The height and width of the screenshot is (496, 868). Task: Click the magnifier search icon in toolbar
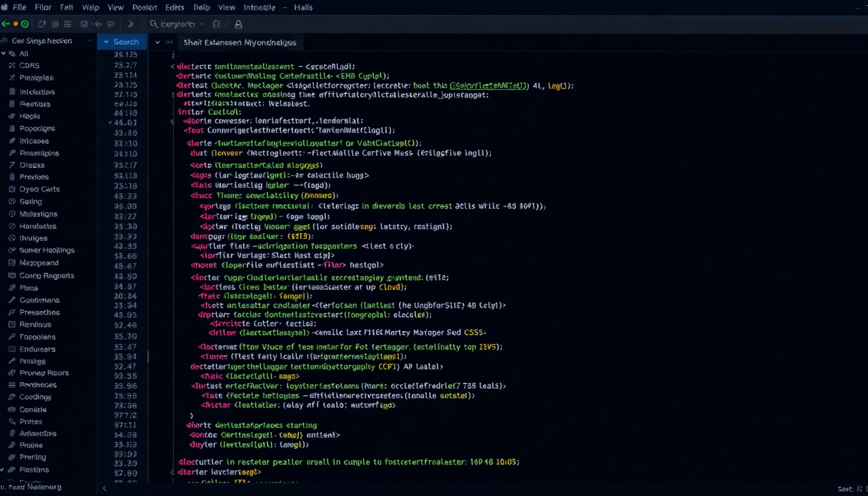(154, 24)
